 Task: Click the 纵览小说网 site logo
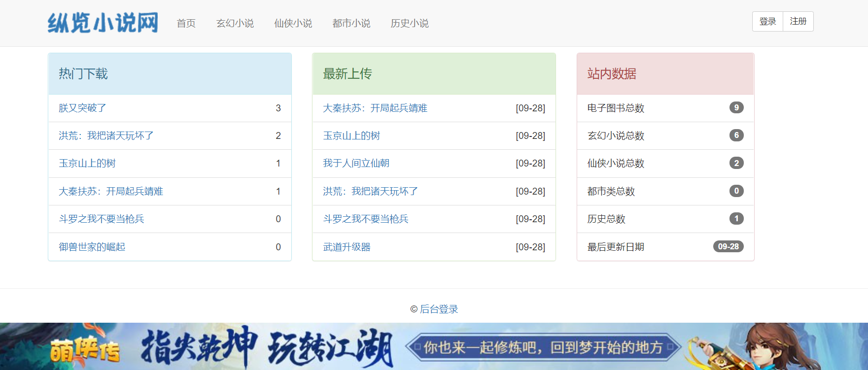103,23
